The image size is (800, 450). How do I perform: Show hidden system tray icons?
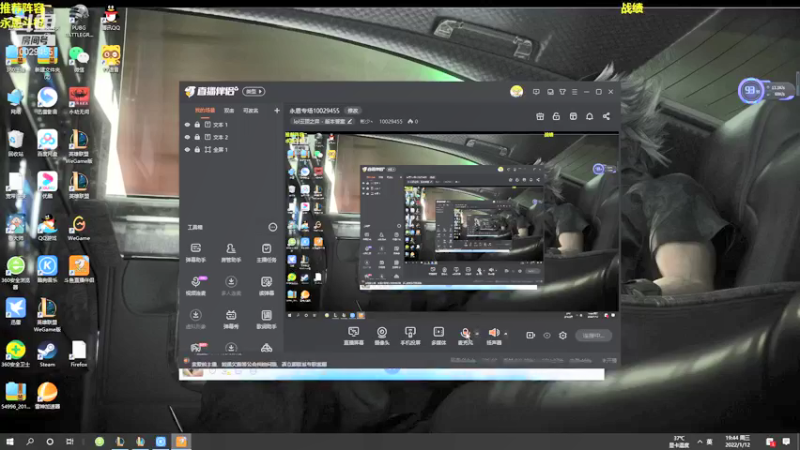(699, 442)
